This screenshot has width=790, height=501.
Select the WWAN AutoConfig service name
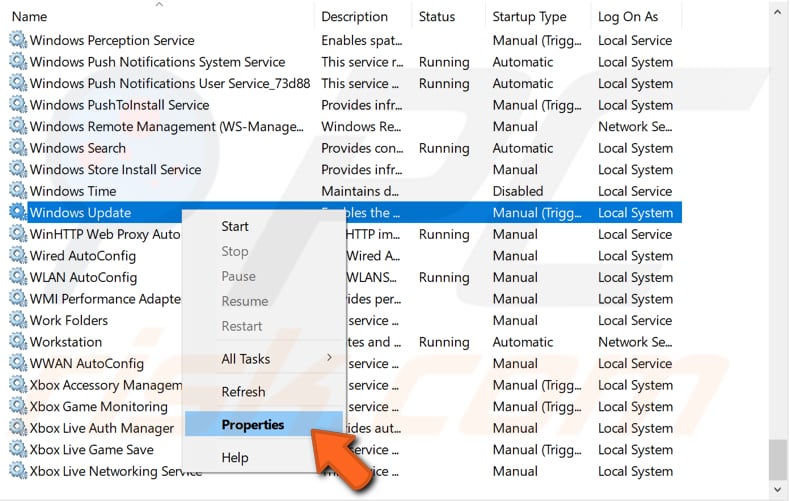(x=87, y=364)
